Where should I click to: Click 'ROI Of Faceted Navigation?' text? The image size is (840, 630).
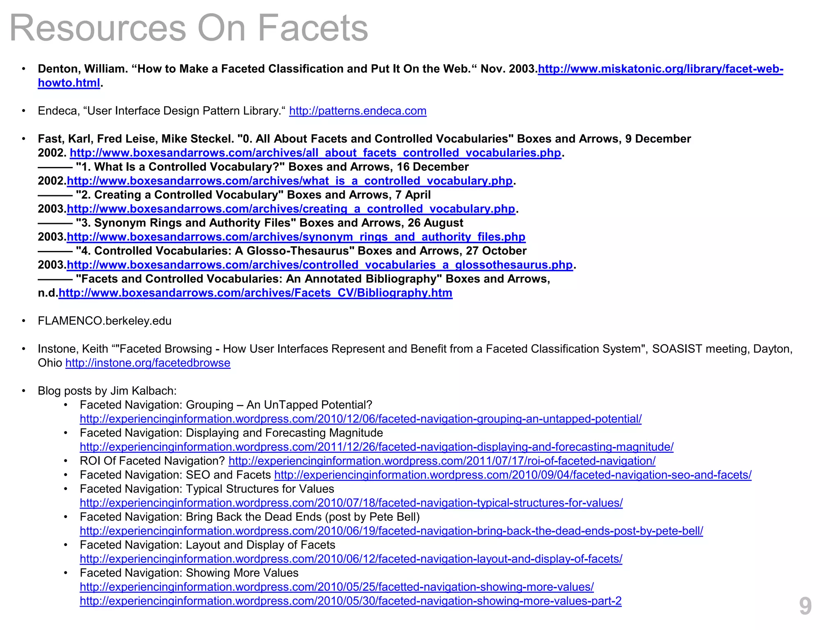153,461
